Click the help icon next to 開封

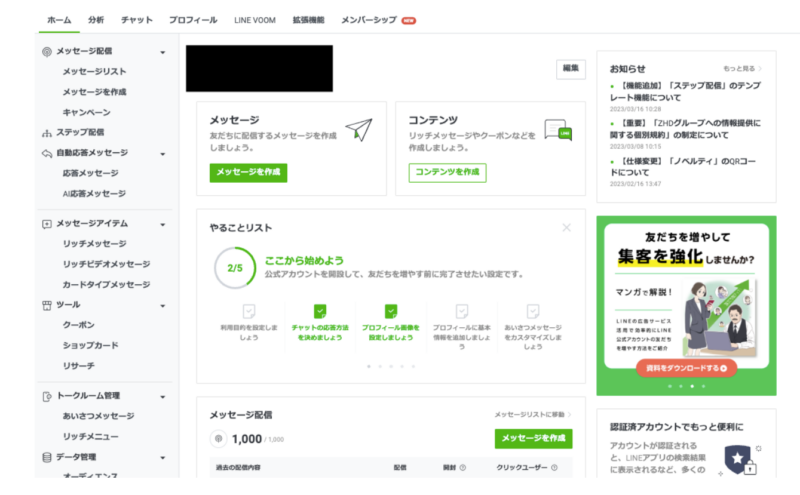463,467
